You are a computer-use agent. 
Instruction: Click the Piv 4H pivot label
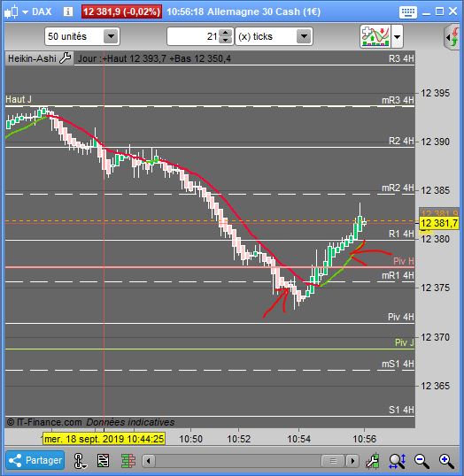(401, 317)
